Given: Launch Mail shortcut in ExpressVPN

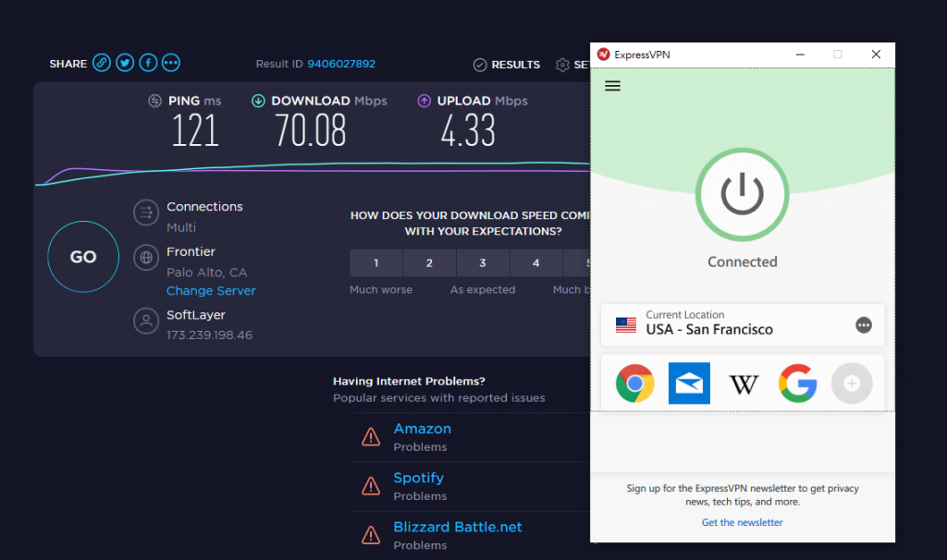Looking at the screenshot, I should coord(689,383).
